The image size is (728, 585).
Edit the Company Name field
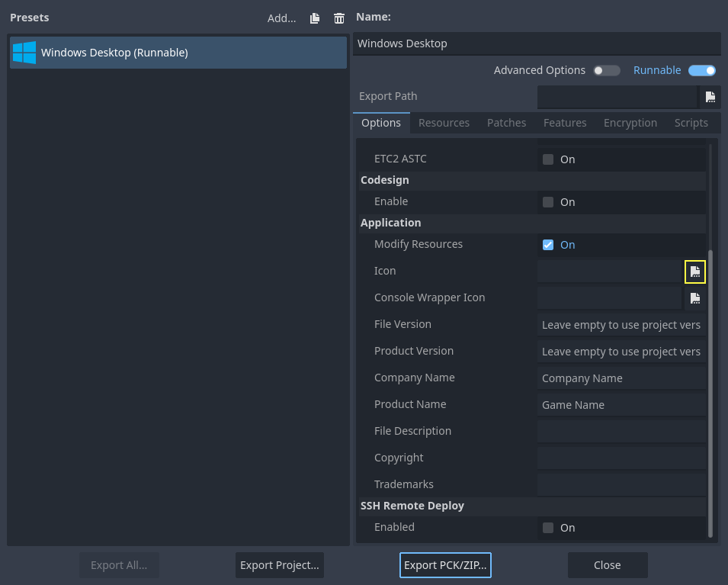[621, 378]
